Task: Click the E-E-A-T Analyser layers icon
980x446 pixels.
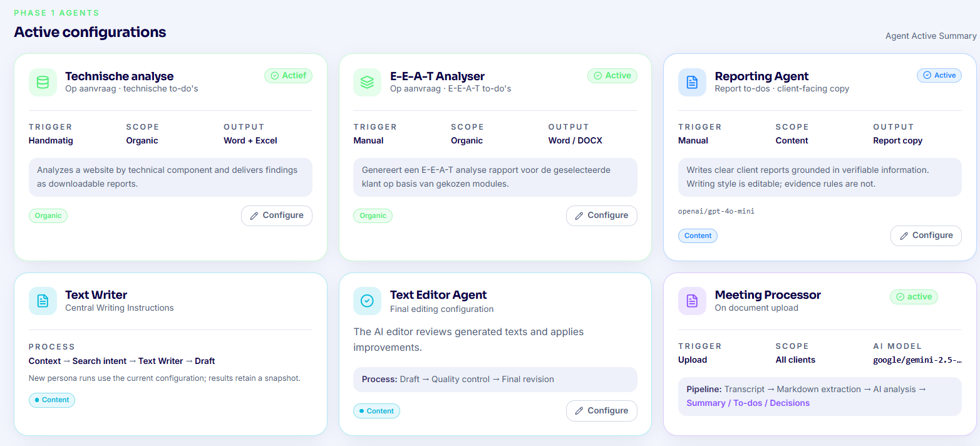Action: click(368, 83)
